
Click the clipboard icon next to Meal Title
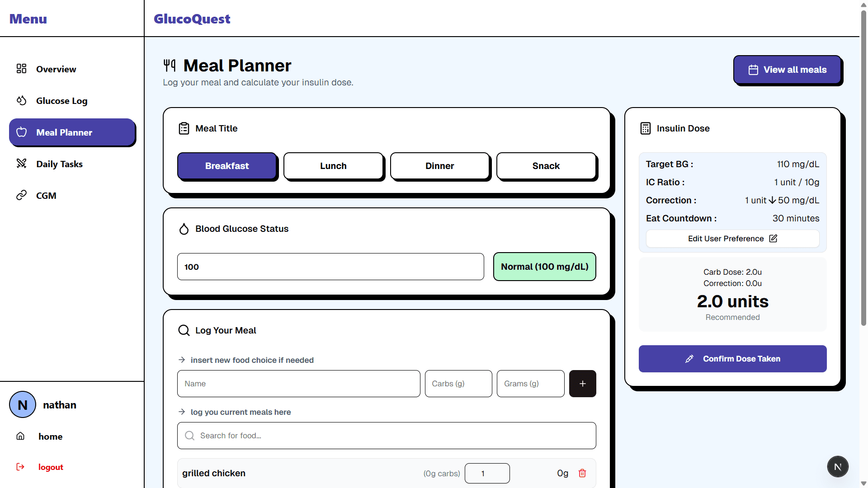[x=184, y=128]
